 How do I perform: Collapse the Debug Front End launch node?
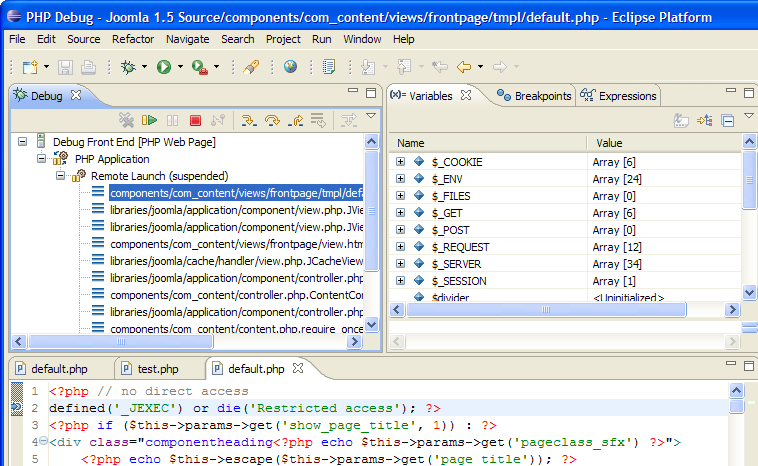[22, 142]
